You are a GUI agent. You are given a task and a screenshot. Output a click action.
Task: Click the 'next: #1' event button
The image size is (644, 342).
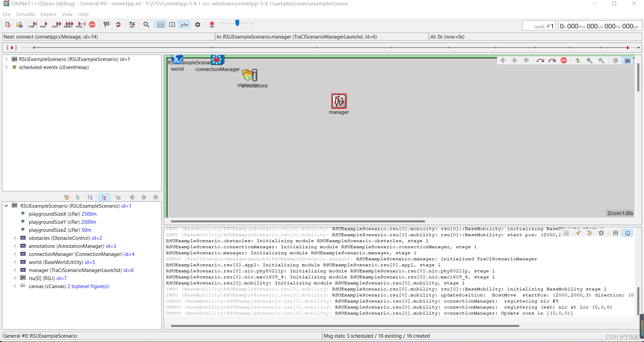click(539, 26)
